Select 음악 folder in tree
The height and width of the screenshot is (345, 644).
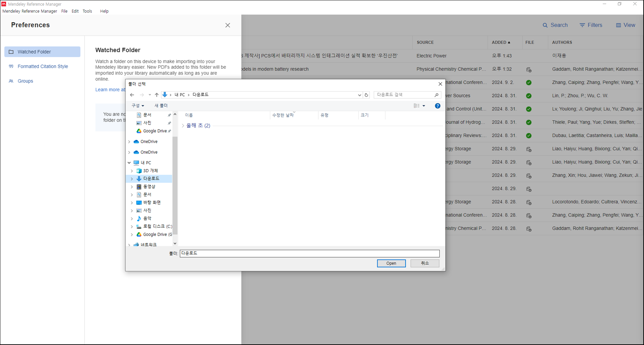[144, 219]
